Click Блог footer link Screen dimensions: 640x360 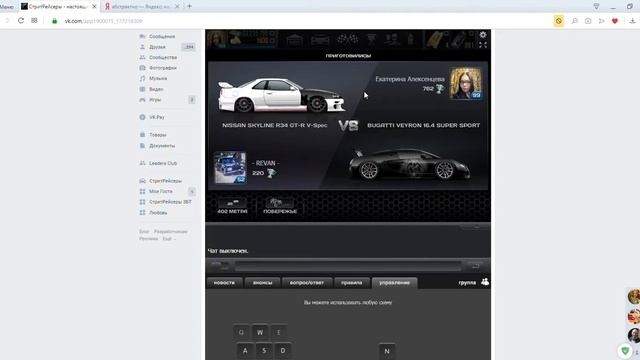tap(144, 231)
